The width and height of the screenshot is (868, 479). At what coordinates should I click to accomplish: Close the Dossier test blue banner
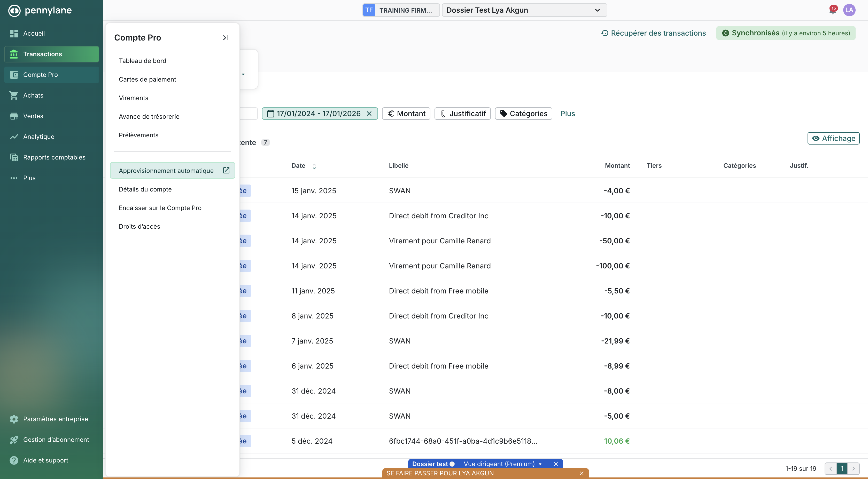coord(556,464)
